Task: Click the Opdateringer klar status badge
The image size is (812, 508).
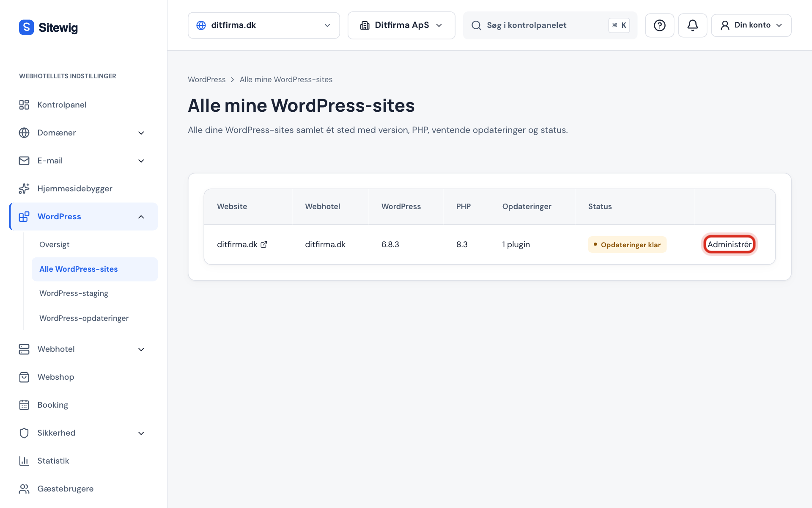Action: pos(627,244)
